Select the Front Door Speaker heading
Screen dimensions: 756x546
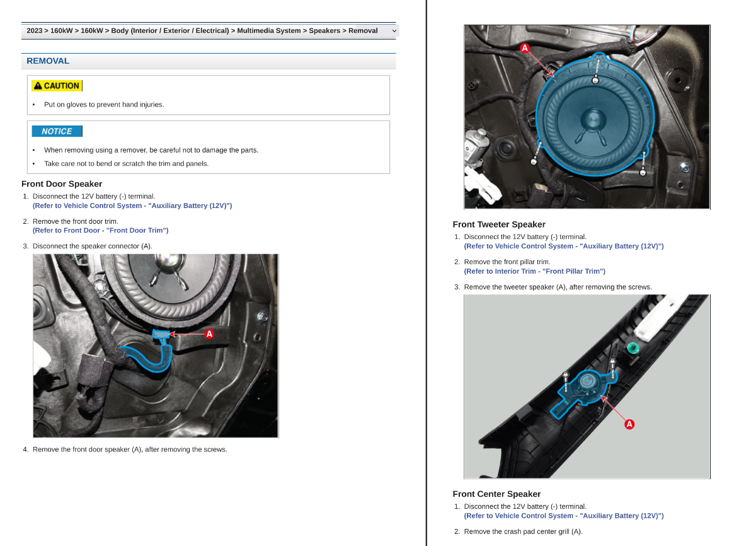pos(62,184)
